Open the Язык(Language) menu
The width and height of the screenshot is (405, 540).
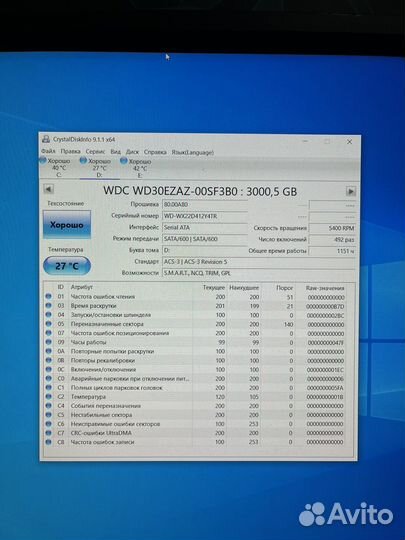coord(193,152)
